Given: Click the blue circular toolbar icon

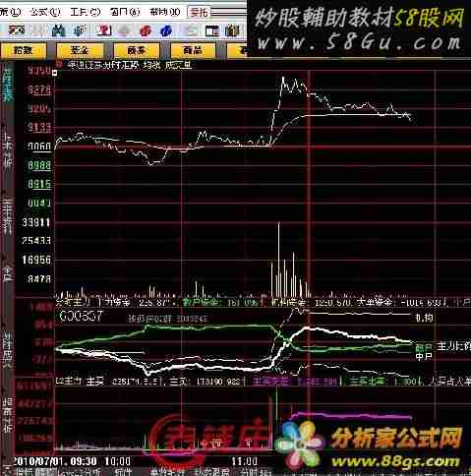Looking at the screenshot, I should point(167,31).
